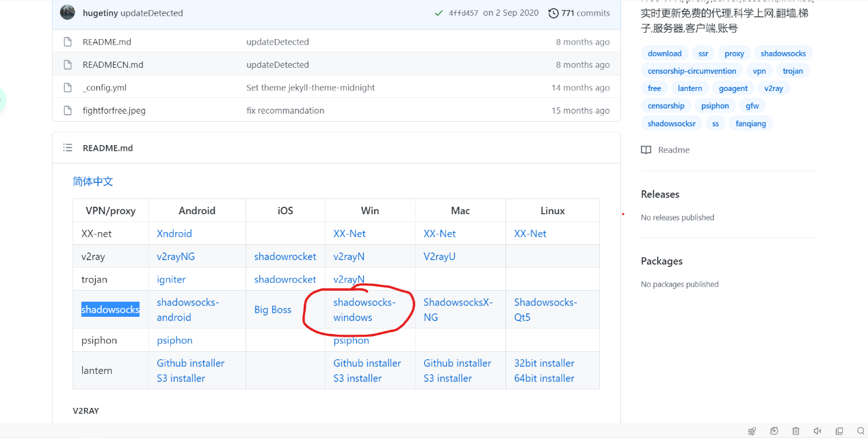Select the 'proxy' topic tag
868x438 pixels.
pyautogui.click(x=735, y=53)
